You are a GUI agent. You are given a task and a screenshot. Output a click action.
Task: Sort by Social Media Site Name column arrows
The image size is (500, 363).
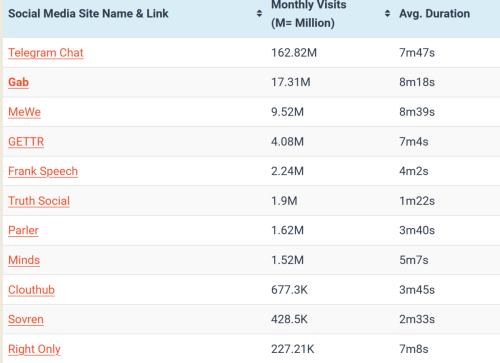pos(259,14)
